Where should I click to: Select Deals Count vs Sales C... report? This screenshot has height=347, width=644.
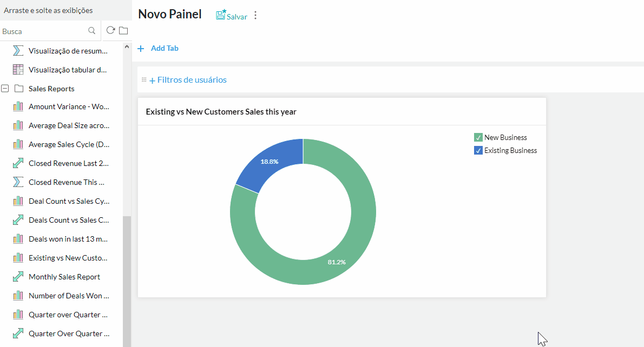(69, 220)
